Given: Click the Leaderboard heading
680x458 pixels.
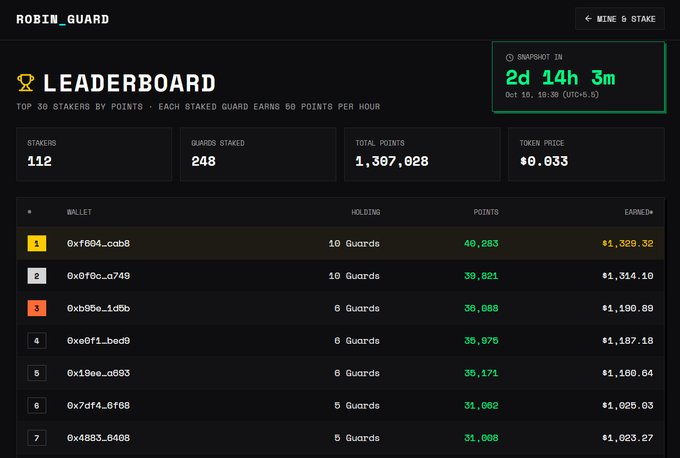Looking at the screenshot, I should tap(129, 83).
